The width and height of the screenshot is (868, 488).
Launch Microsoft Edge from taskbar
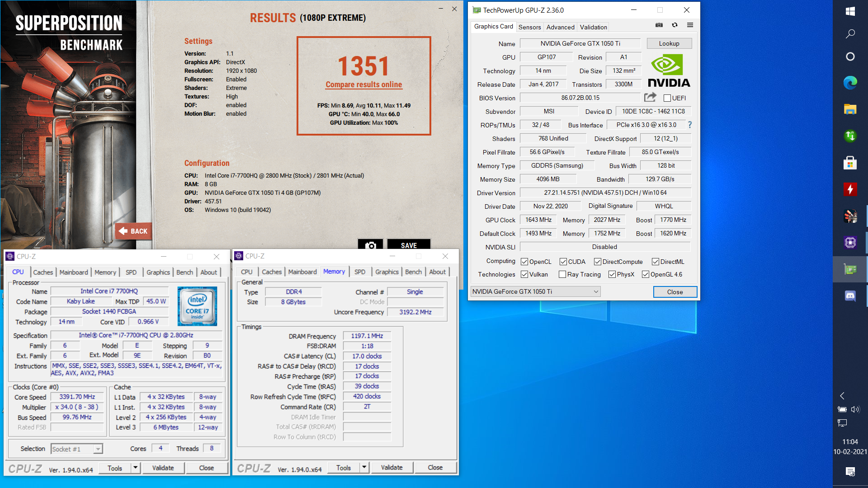click(x=850, y=83)
